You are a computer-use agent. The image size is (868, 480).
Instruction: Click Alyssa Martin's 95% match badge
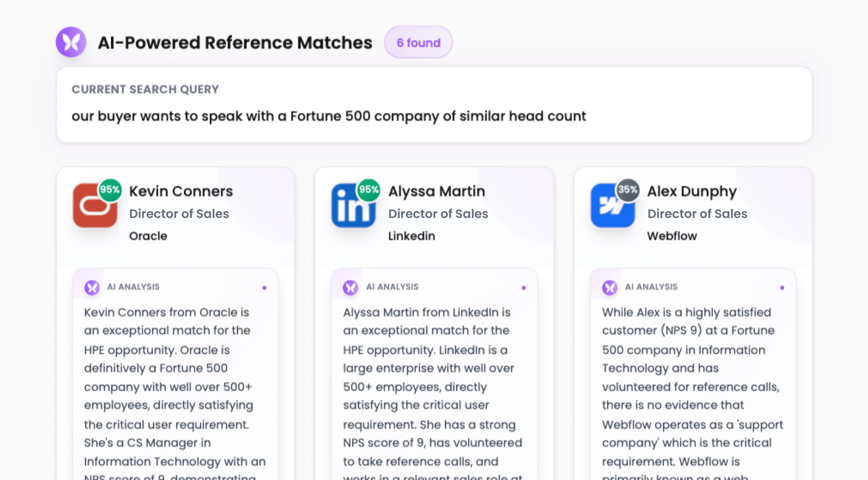pyautogui.click(x=369, y=190)
